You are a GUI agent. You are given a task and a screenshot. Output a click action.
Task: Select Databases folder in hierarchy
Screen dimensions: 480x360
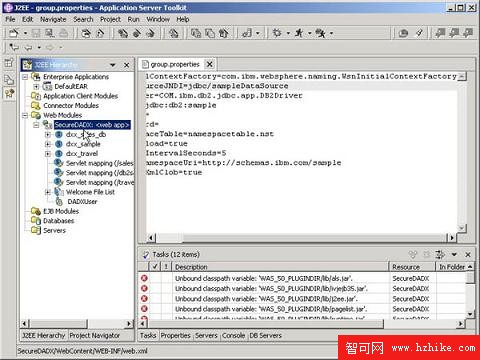[59, 221]
